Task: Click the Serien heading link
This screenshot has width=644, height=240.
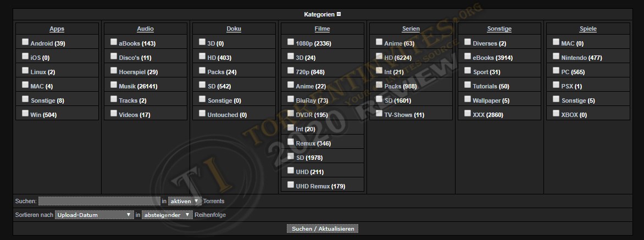Action: pos(410,29)
